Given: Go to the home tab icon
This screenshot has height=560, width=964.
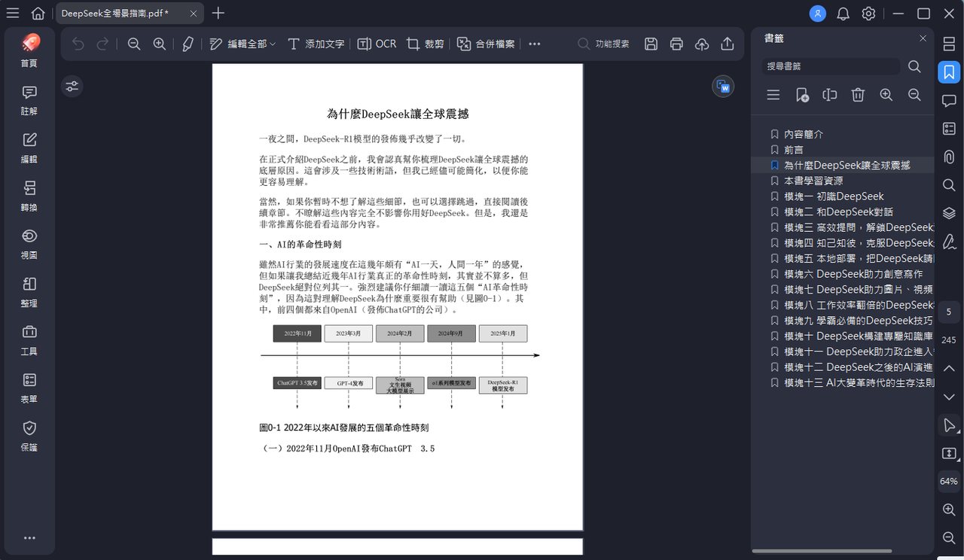Looking at the screenshot, I should [x=38, y=13].
